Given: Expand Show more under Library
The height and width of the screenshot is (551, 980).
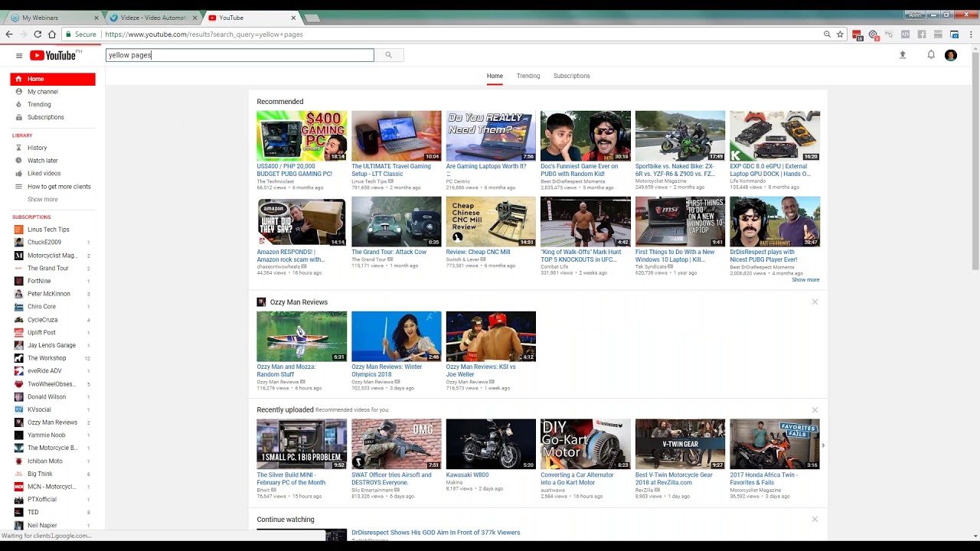Looking at the screenshot, I should 43,200.
